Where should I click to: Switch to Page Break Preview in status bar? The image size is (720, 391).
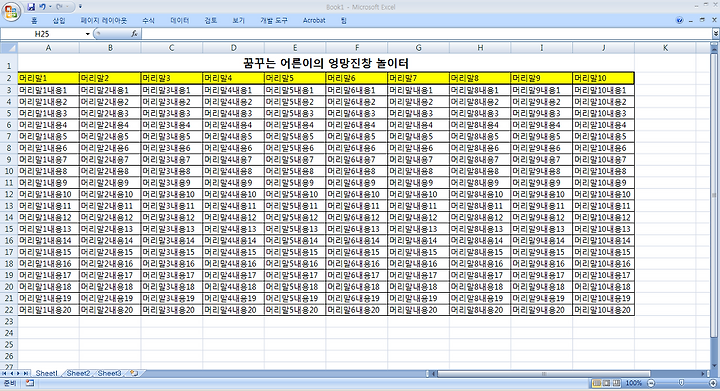click(x=616, y=383)
